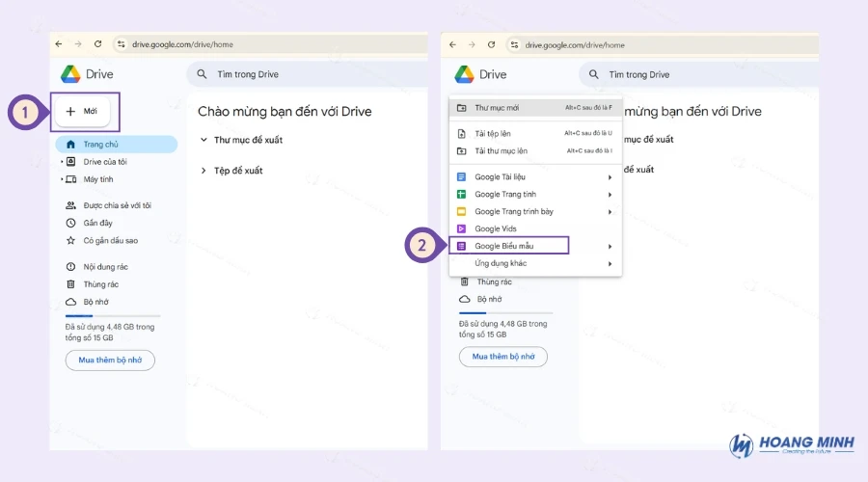Viewport: 868px width, 482px height.
Task: Choose Tải tệp lên from the menu
Action: [x=535, y=133]
